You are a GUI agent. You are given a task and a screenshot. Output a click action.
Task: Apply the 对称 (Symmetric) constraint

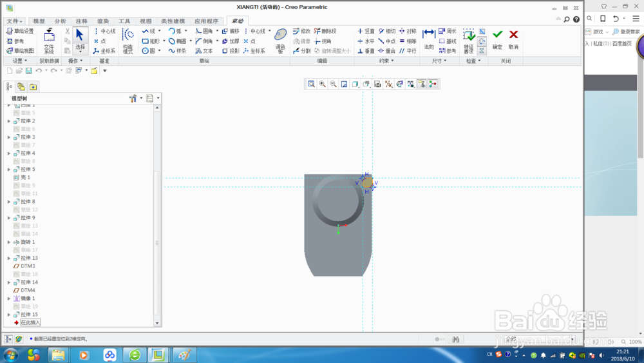click(x=408, y=31)
